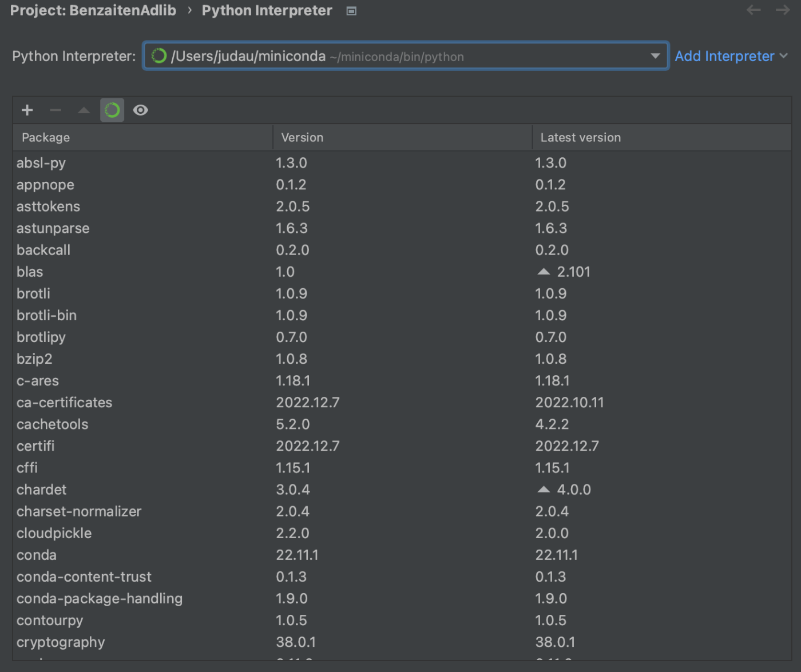The image size is (801, 672).
Task: Click the Version column header
Action: pyautogui.click(x=403, y=137)
